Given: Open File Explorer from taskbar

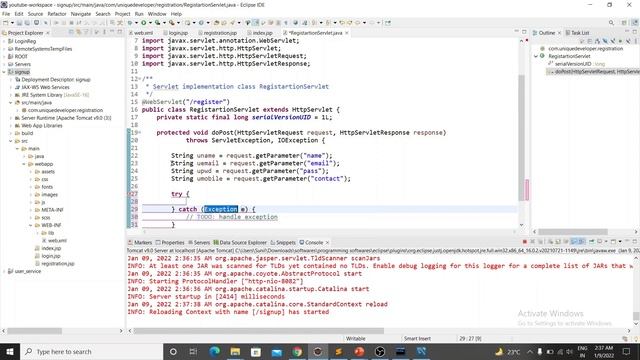Looking at the screenshot, I should [x=235, y=351].
